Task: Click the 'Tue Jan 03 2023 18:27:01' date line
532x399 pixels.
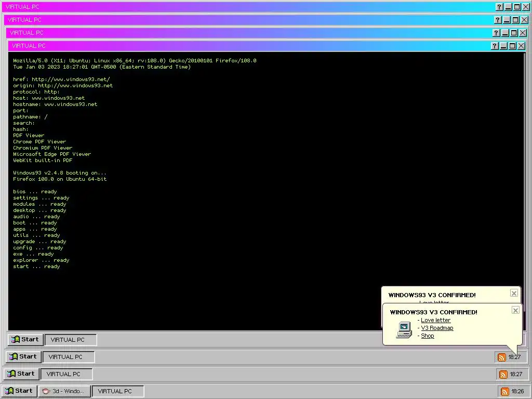Action: (102, 67)
